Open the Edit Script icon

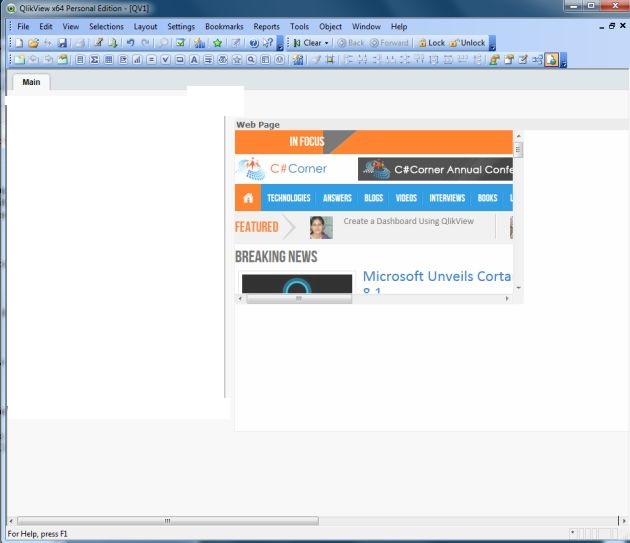[x=98, y=43]
